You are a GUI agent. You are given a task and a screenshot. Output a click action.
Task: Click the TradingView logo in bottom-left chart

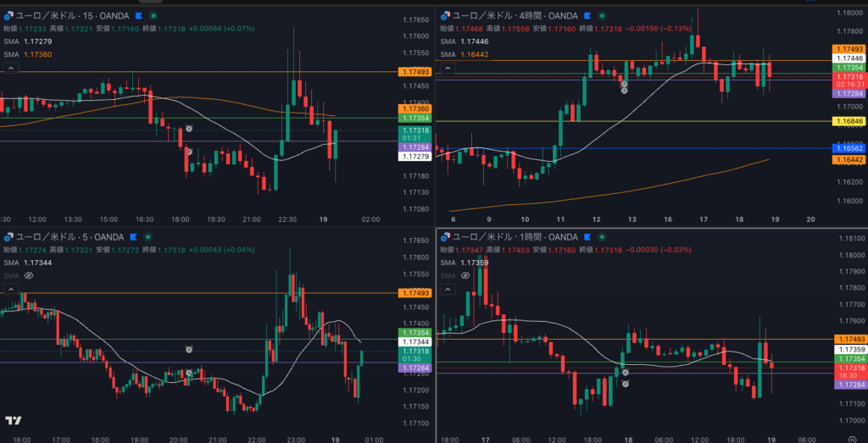(x=13, y=421)
